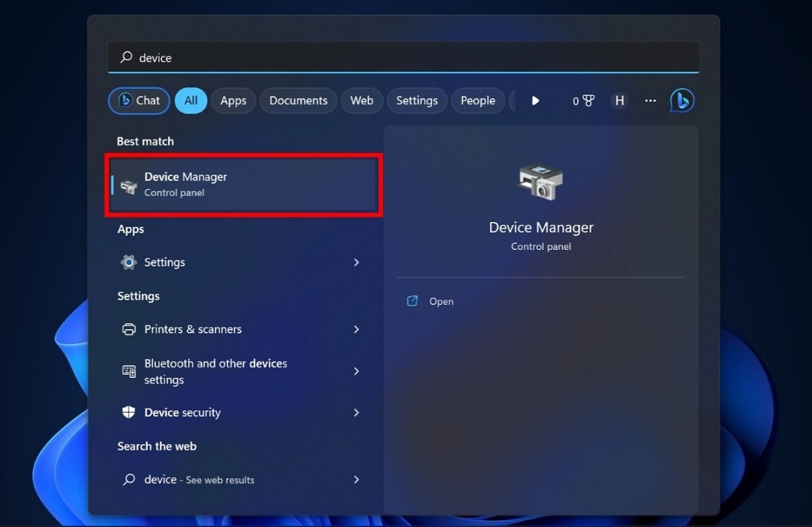
Task: Open the user account icon labeled H
Action: coord(619,99)
